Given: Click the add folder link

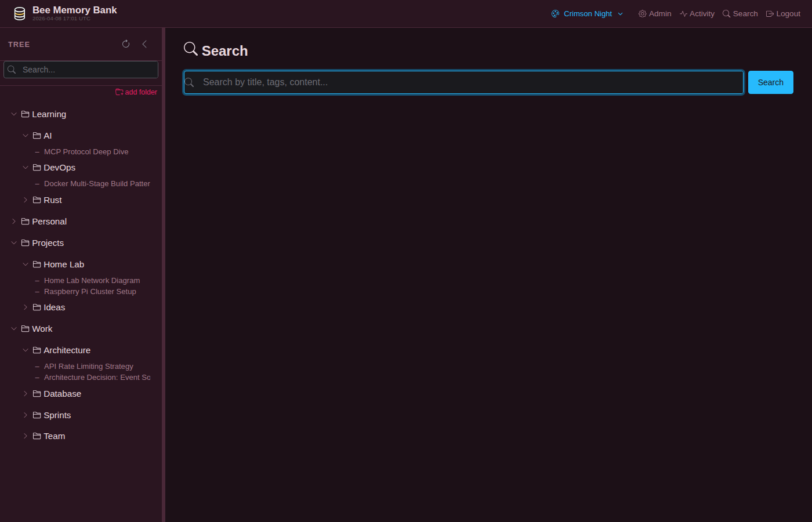Looking at the screenshot, I should point(136,92).
